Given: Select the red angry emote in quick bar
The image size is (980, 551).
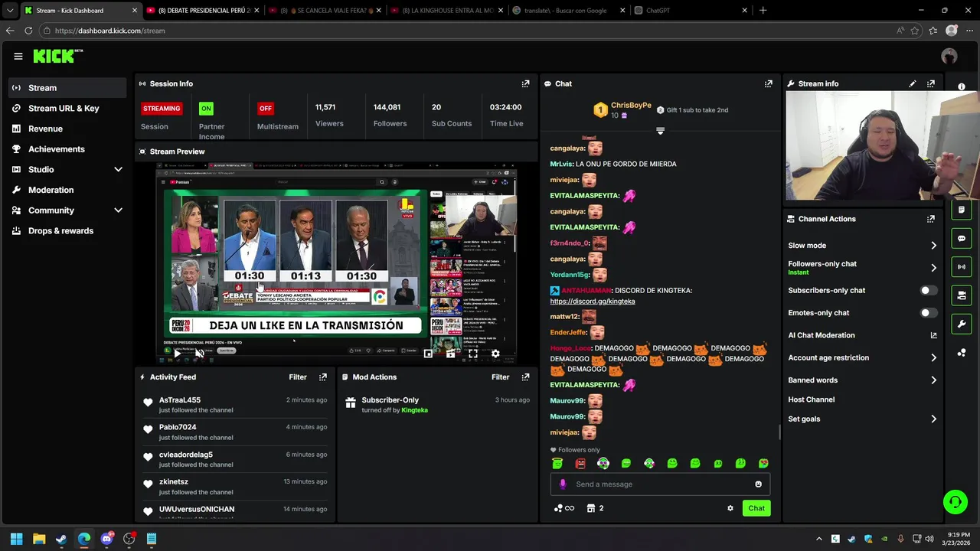Looking at the screenshot, I should point(580,463).
